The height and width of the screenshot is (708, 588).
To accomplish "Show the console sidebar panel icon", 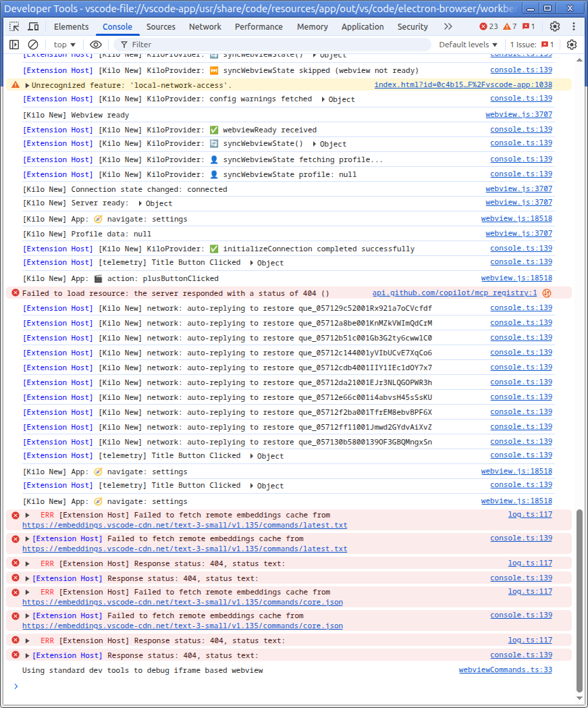I will [14, 45].
